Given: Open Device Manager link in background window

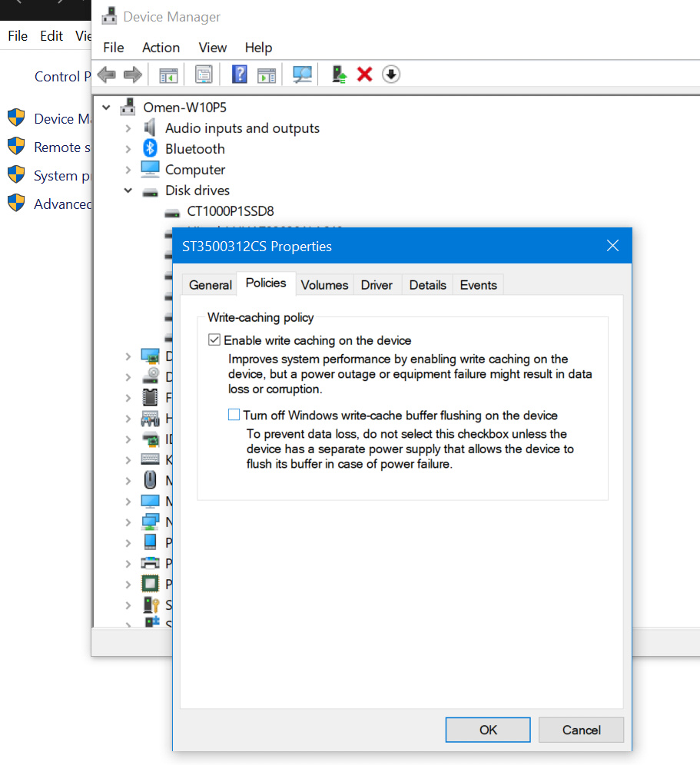Looking at the screenshot, I should 61,118.
